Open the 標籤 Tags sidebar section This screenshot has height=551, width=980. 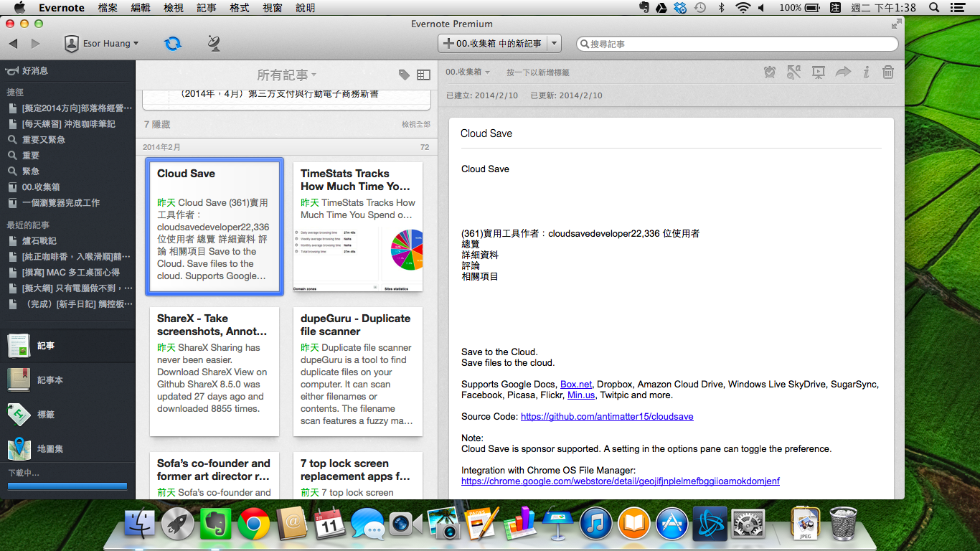[x=67, y=415]
